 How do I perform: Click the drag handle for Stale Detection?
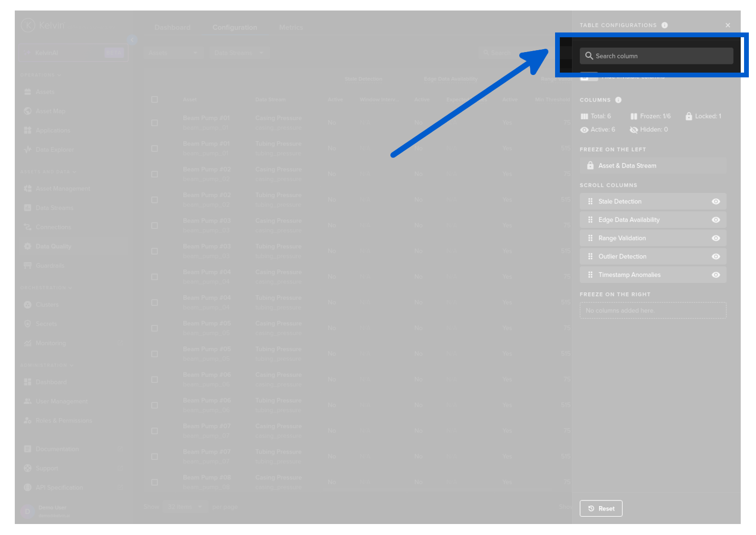tap(590, 202)
